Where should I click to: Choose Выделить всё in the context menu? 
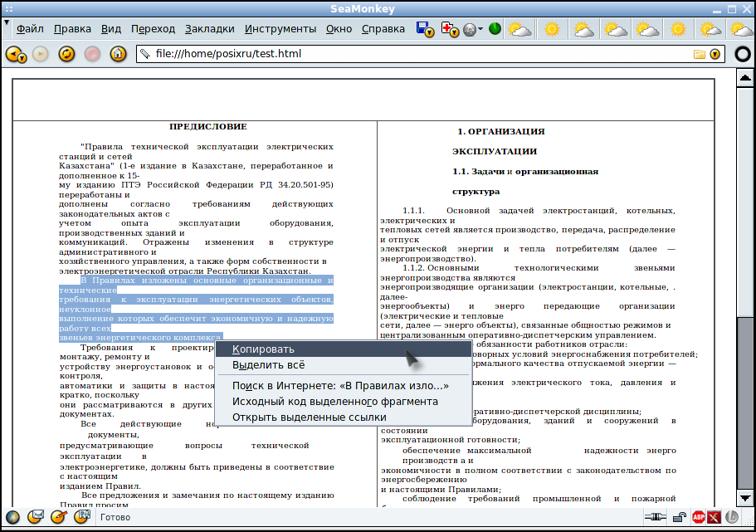point(344,365)
